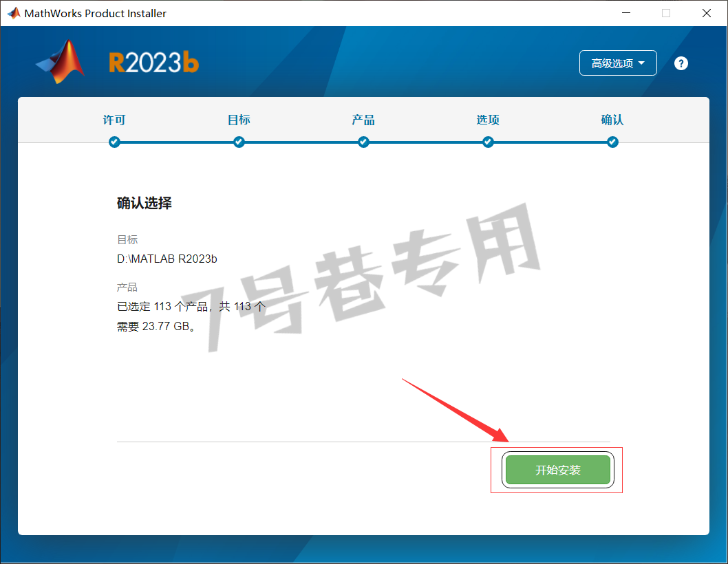728x564 pixels.
Task: Close the MathWorks Product Installer window
Action: coord(706,13)
